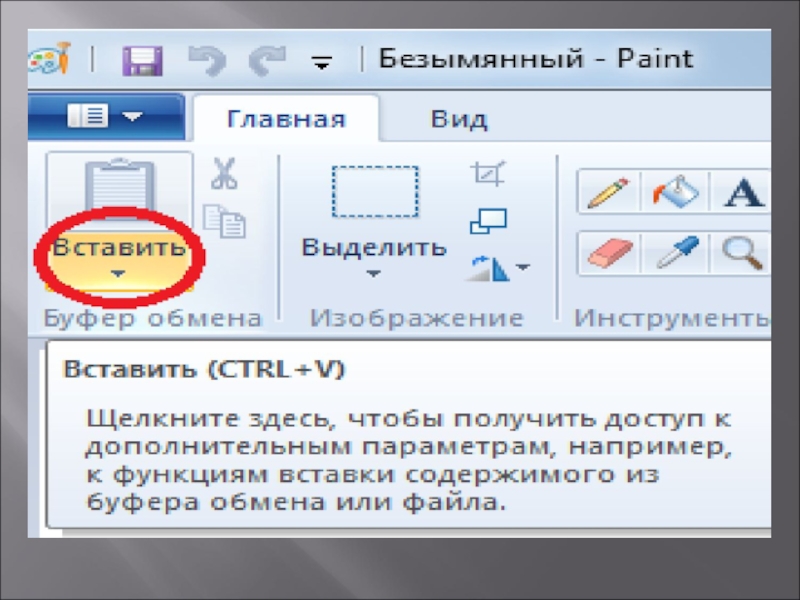Image resolution: width=800 pixels, height=600 pixels.
Task: Click the Paint application icon in title bar
Action: pos(49,58)
